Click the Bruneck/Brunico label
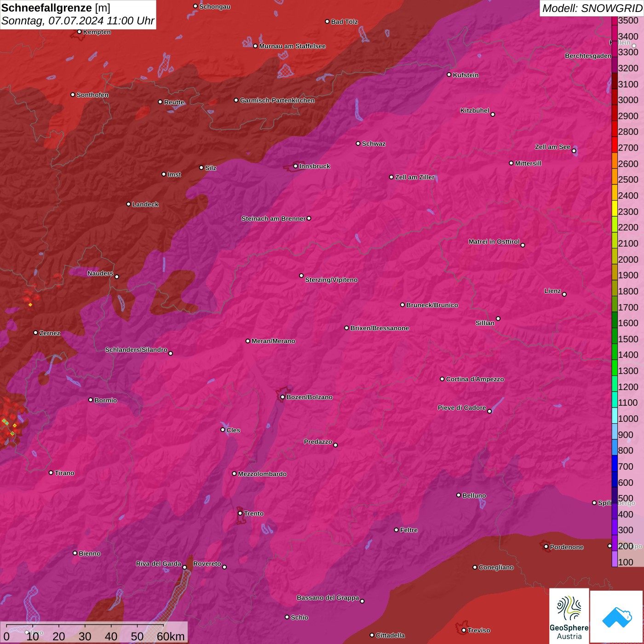This screenshot has width=644, height=644. tap(432, 305)
